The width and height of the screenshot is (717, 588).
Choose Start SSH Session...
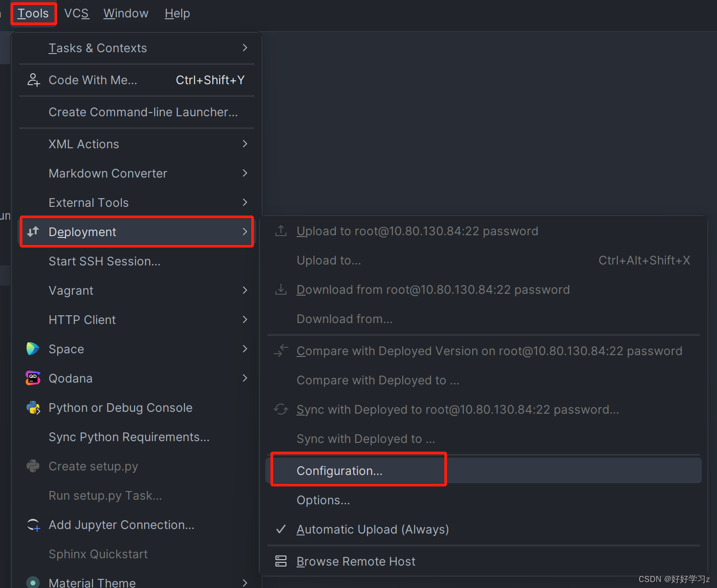[136, 261]
